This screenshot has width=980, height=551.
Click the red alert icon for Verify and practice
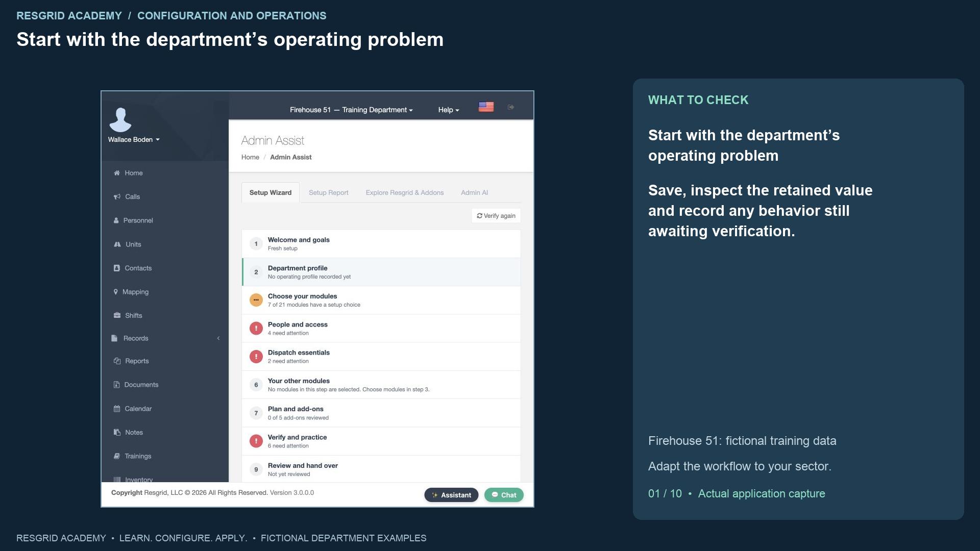(x=256, y=441)
